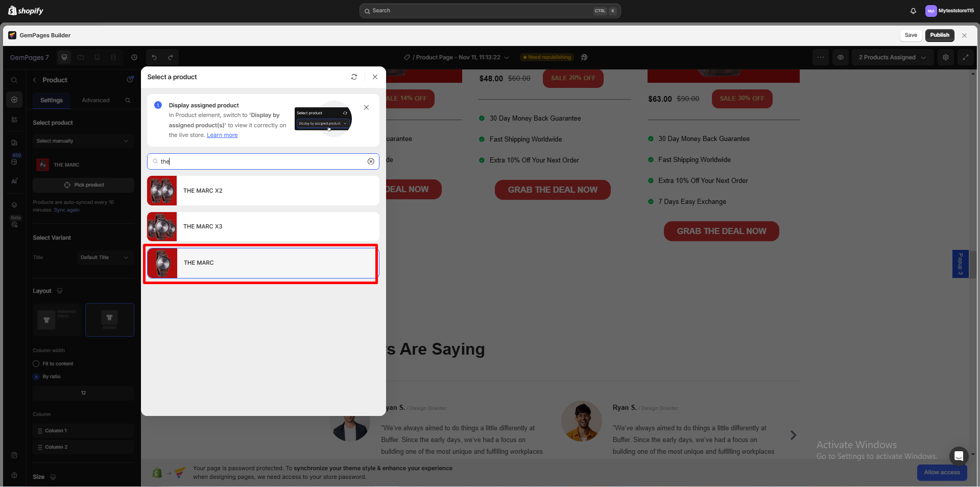Open the checklist icon in left sidebar
Image resolution: width=980 pixels, height=487 pixels.
click(x=14, y=455)
